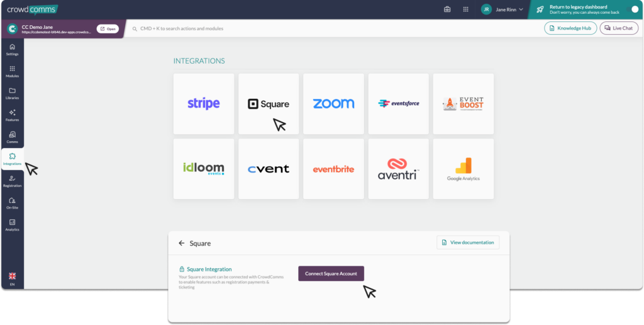The width and height of the screenshot is (644, 325).
Task: Open the Aventri integration card
Action: (398, 169)
